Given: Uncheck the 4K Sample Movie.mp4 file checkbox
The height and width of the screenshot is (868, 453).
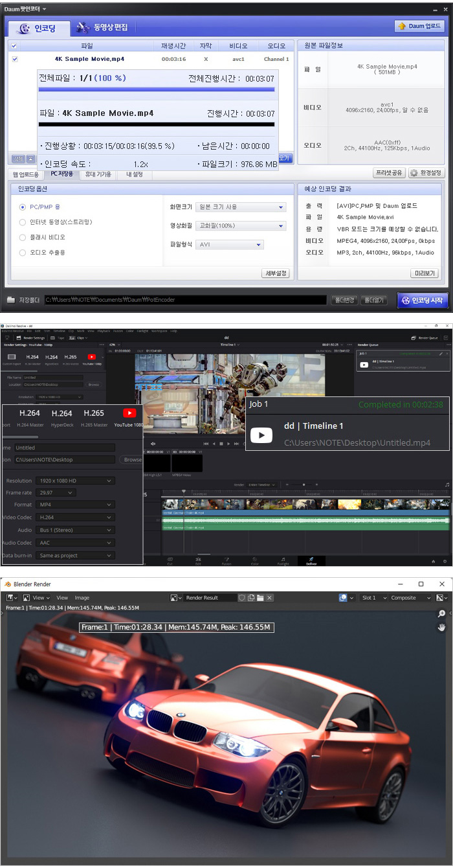Looking at the screenshot, I should point(15,59).
